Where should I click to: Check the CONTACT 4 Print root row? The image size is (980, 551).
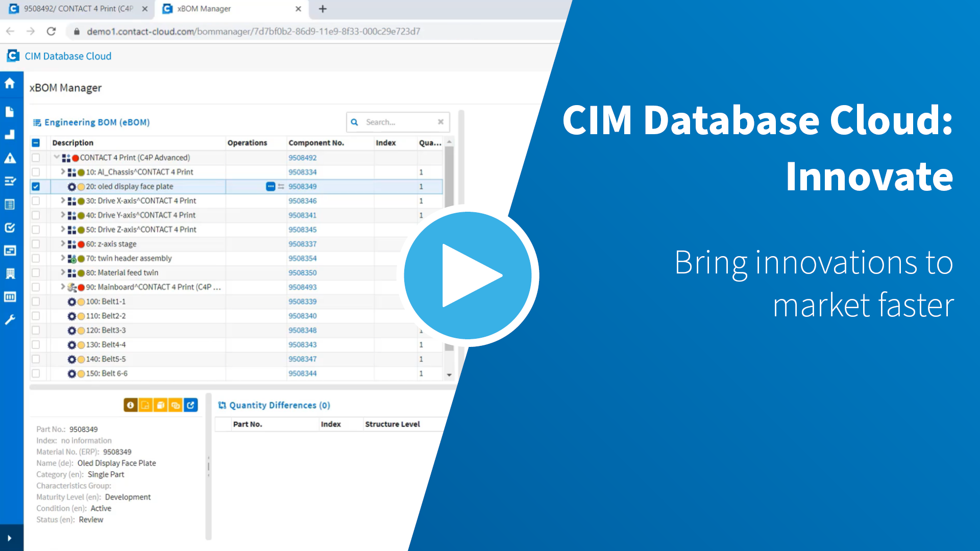pos(36,158)
